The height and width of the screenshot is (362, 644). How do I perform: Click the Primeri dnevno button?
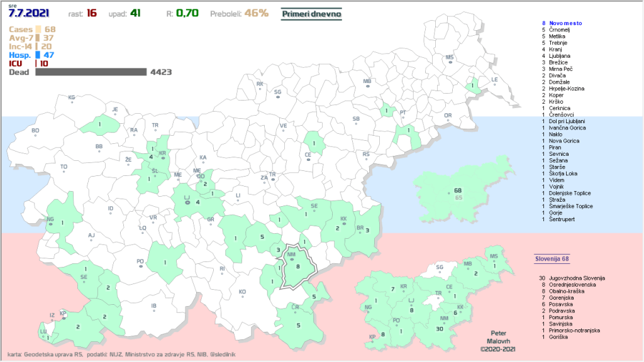coord(311,13)
